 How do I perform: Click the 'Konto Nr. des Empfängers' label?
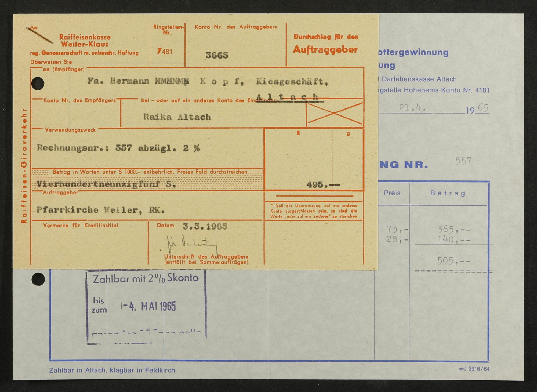pos(79,100)
